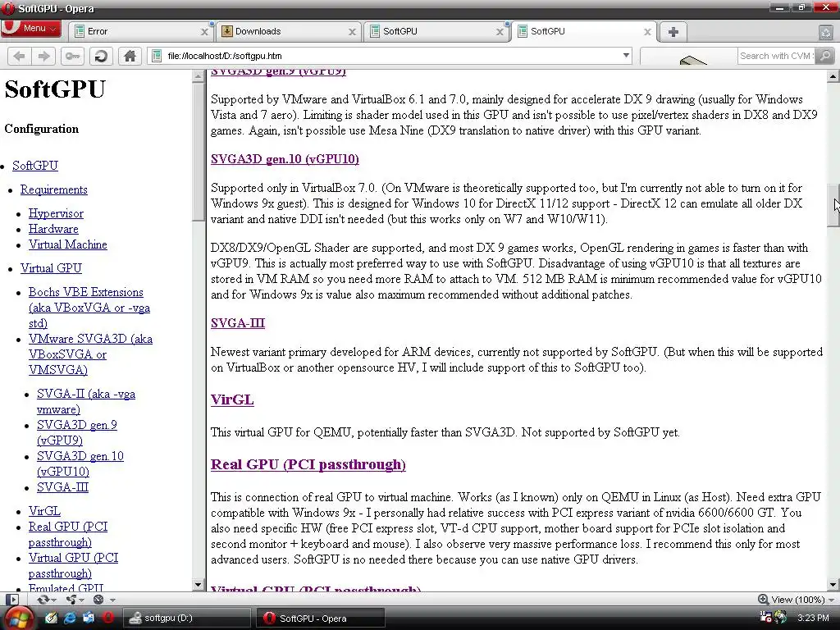Viewport: 840px width, 630px height.
Task: Open the Opera Turbo dropdown icon
Action: click(x=98, y=600)
